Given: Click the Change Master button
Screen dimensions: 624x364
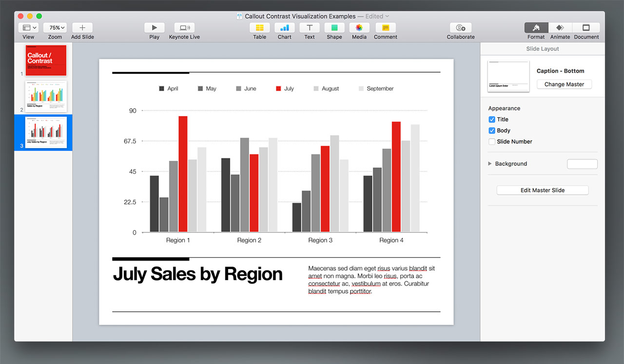Looking at the screenshot, I should (564, 84).
